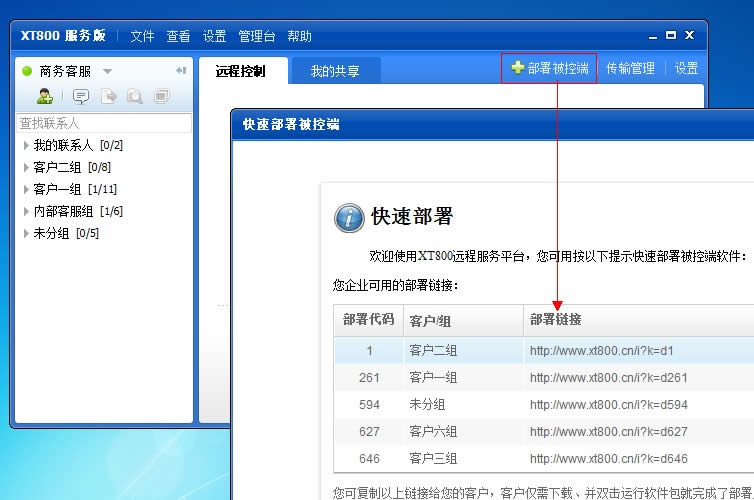This screenshot has height=500, width=754.
Task: Open the 设置 menu in title bar
Action: coord(214,36)
